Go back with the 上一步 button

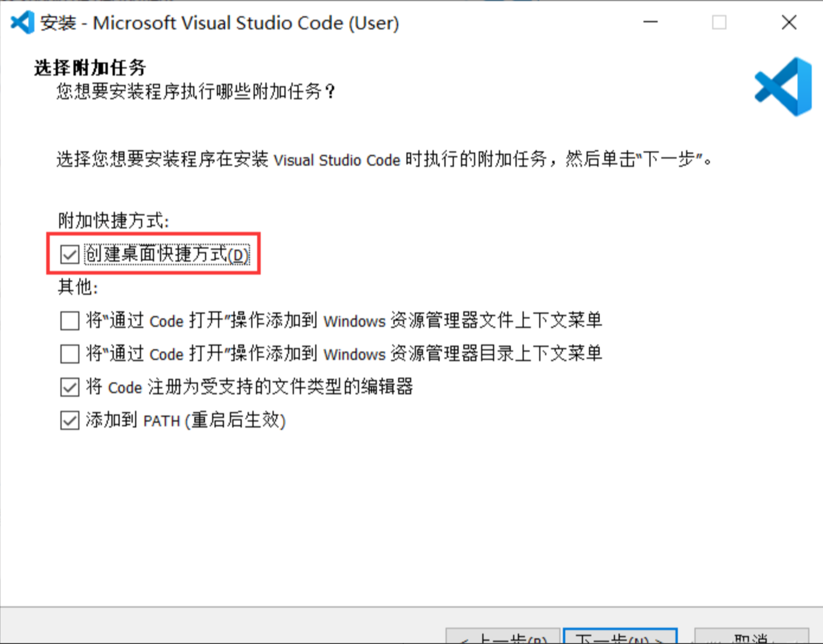pos(502,636)
